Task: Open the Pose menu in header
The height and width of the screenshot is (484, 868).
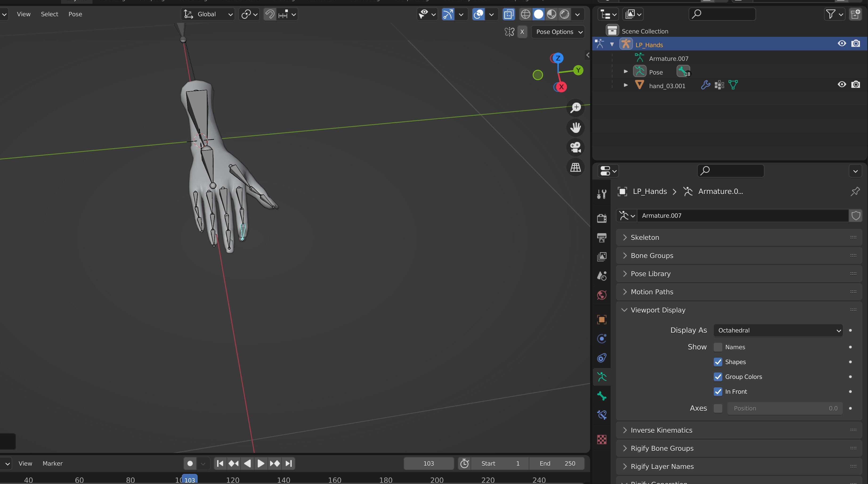Action: pos(75,13)
